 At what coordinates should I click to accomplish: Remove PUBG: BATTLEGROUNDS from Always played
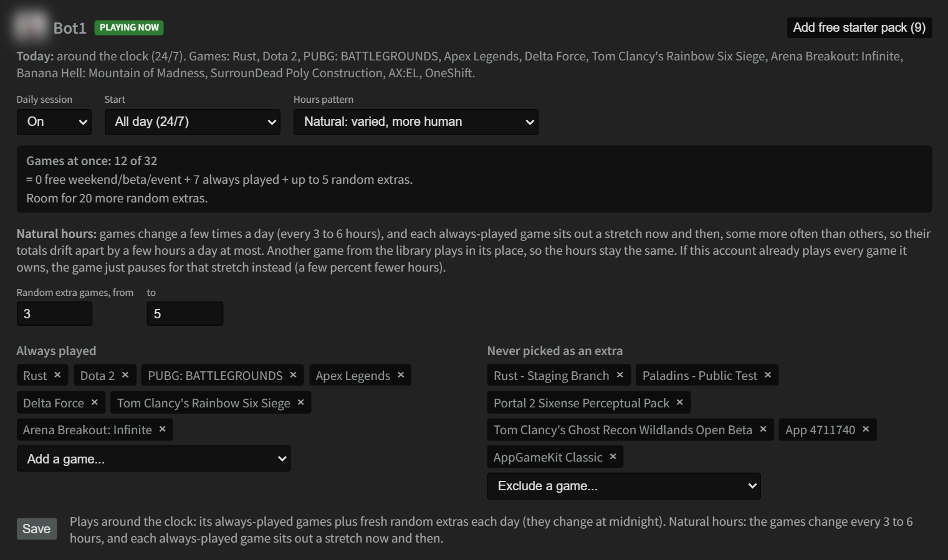(x=293, y=375)
